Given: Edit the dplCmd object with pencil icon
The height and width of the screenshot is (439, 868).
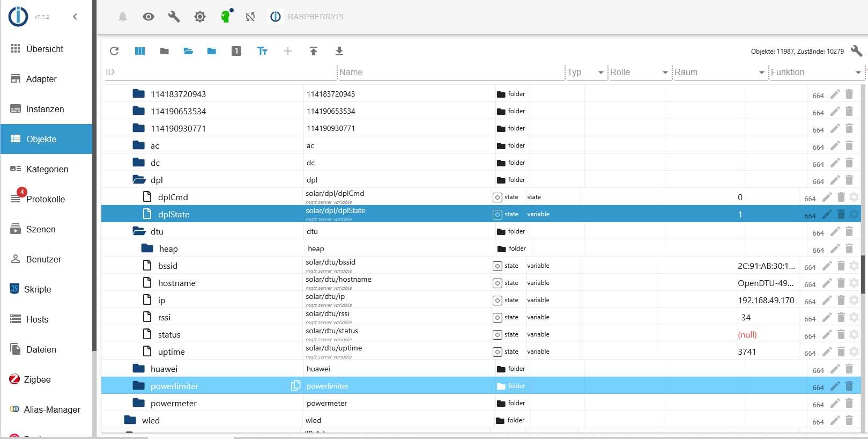Looking at the screenshot, I should pos(827,197).
